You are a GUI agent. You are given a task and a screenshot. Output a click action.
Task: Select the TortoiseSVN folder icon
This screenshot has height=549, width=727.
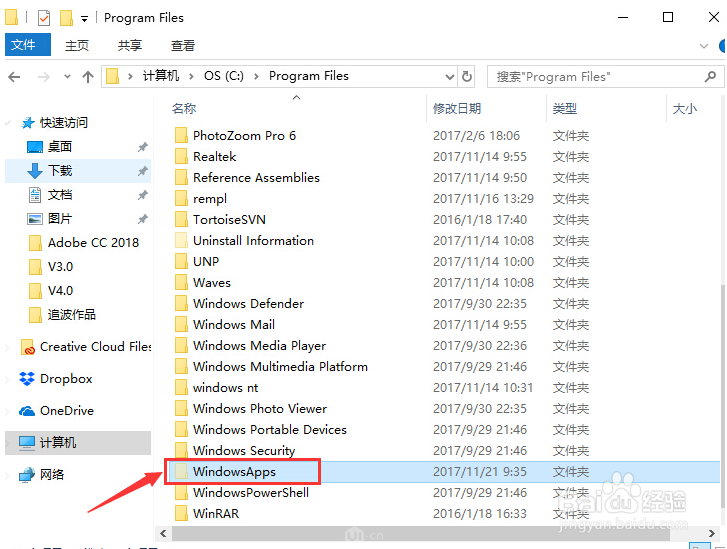tap(181, 220)
